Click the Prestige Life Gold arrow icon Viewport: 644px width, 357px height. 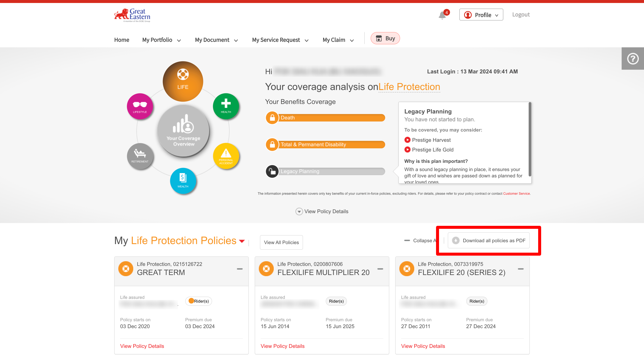[407, 149]
